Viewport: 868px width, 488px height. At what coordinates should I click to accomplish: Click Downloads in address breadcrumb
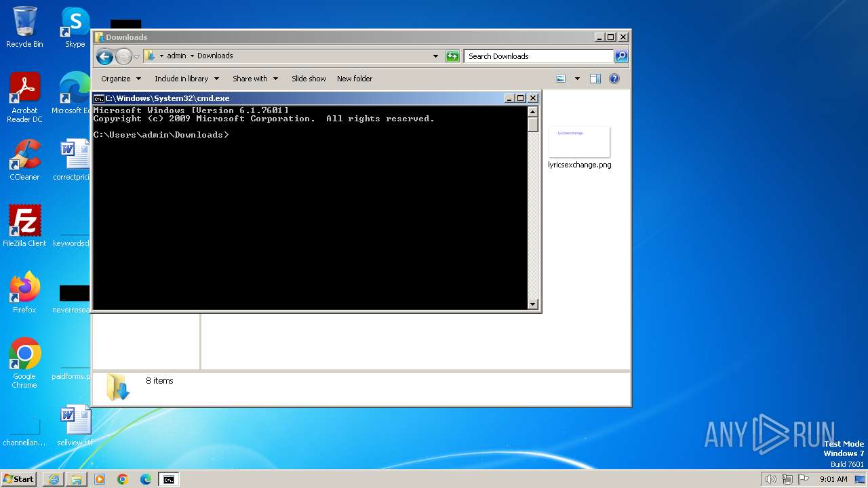215,56
